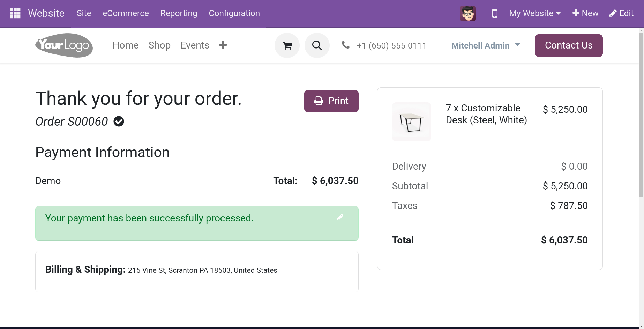This screenshot has height=329, width=644.
Task: Click the Customizable Desk product thumbnail
Action: pos(412,122)
